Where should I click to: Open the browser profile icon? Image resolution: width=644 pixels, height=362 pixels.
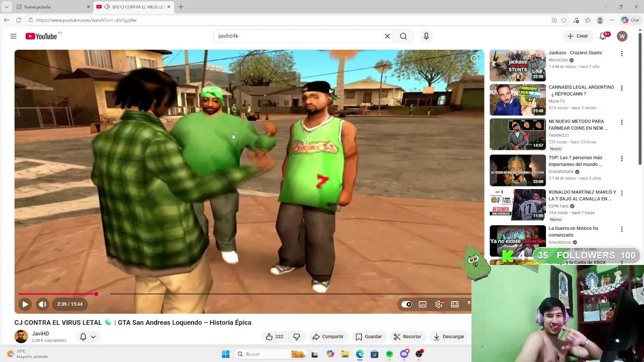point(600,20)
